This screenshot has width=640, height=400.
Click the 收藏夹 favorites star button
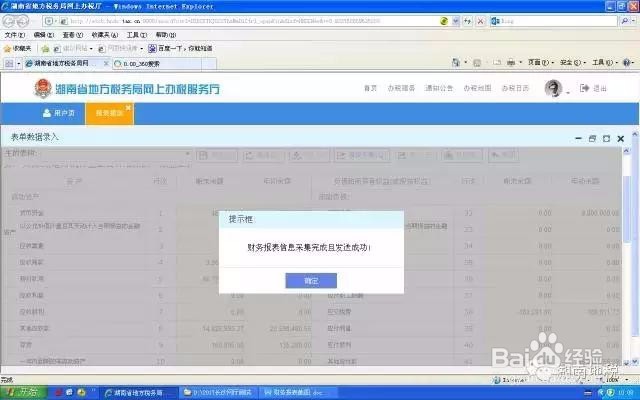18,49
